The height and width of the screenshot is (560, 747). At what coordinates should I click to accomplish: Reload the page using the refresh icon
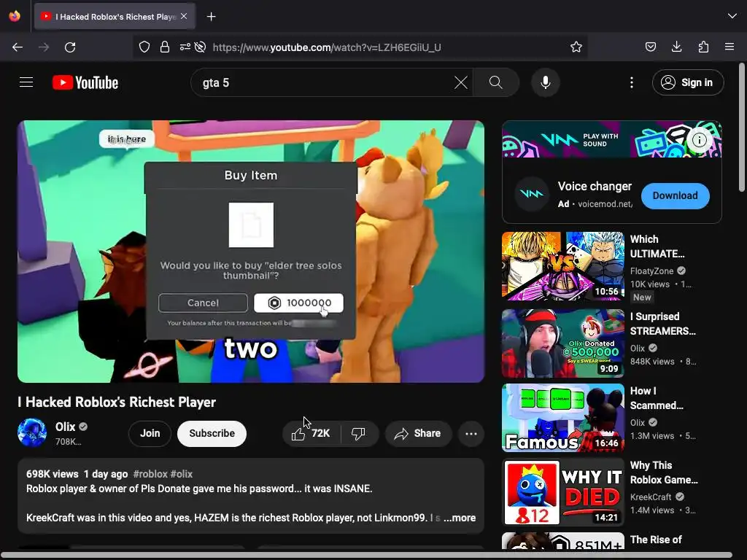[x=70, y=47]
